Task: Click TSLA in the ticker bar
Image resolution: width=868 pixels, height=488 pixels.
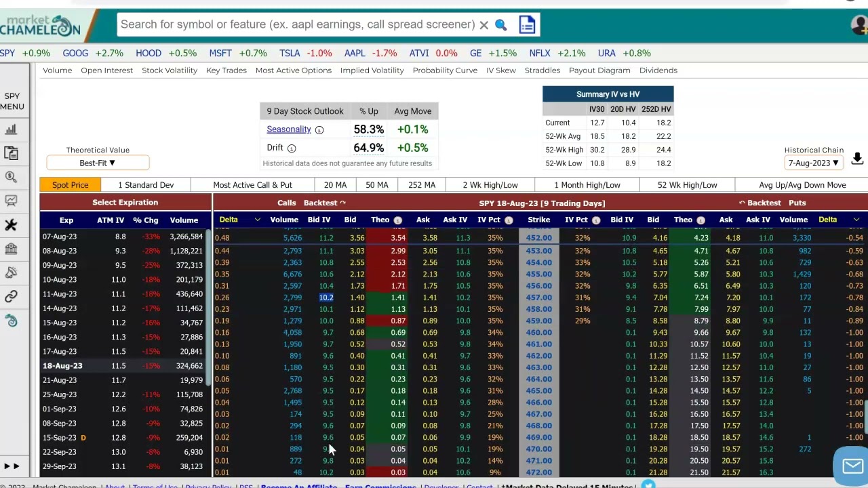Action: point(290,53)
